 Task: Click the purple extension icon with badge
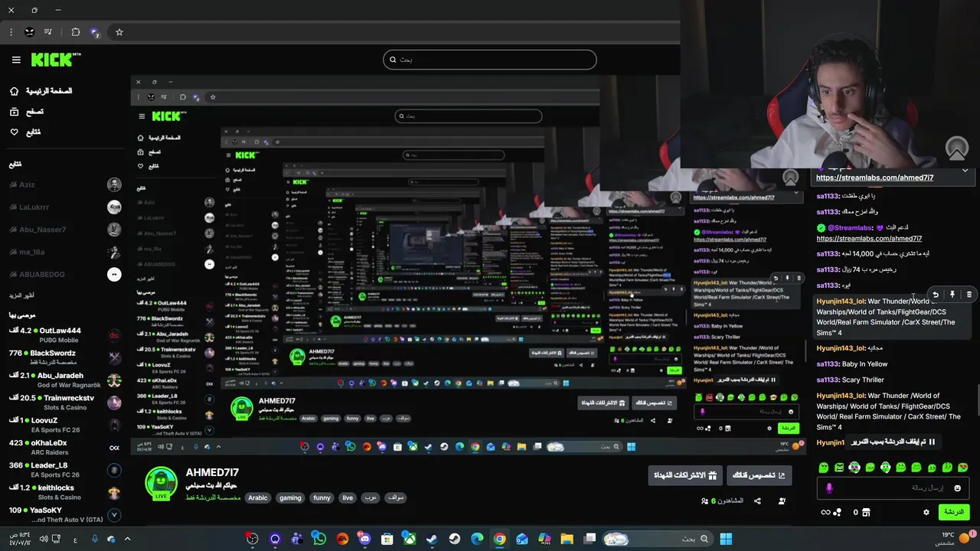95,32
